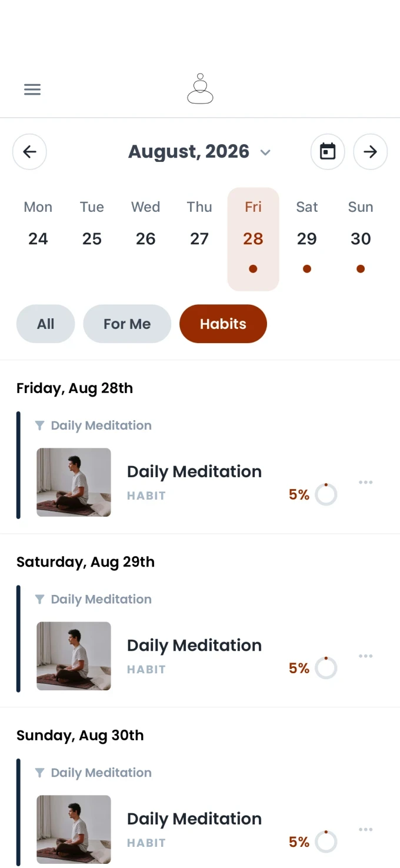Open more options for Saturday's Daily Meditation
Image resolution: width=400 pixels, height=868 pixels.
366,656
